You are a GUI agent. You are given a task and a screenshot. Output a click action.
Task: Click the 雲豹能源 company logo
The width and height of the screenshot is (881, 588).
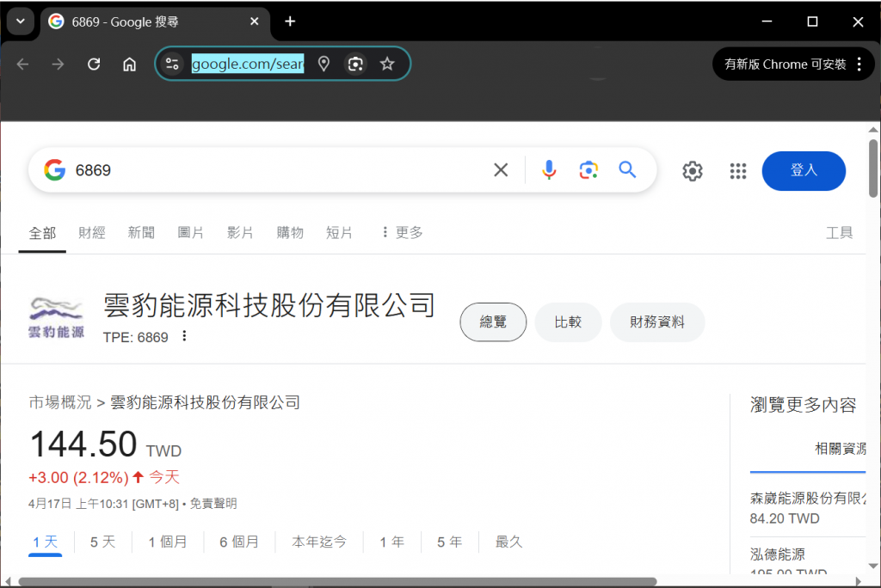click(x=56, y=318)
